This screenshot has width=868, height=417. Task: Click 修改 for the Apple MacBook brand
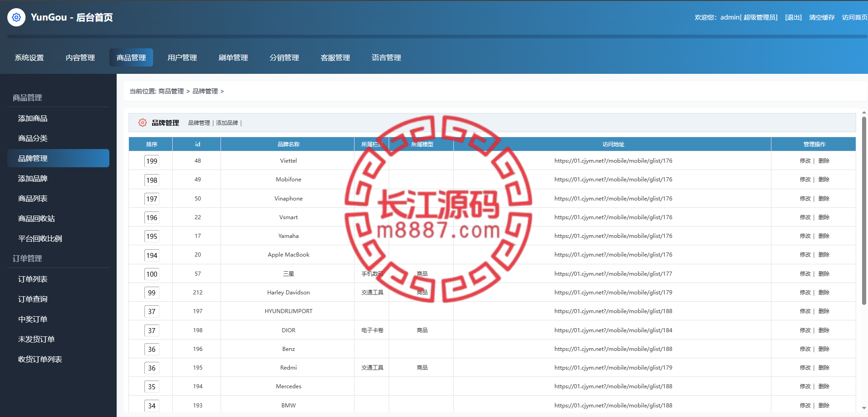coord(805,255)
